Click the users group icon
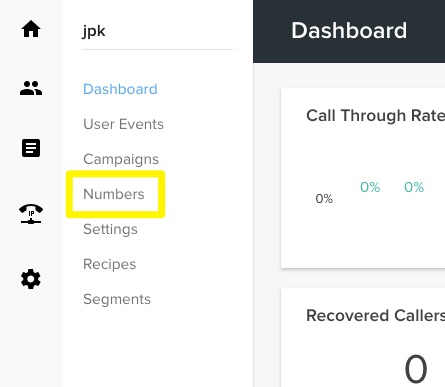 click(x=31, y=88)
